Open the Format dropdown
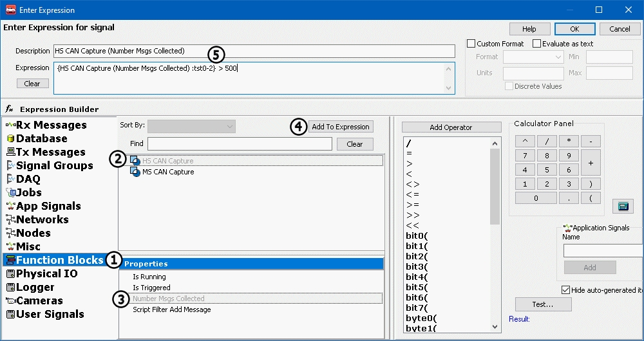Image resolution: width=644 pixels, height=341 pixels. (x=533, y=57)
